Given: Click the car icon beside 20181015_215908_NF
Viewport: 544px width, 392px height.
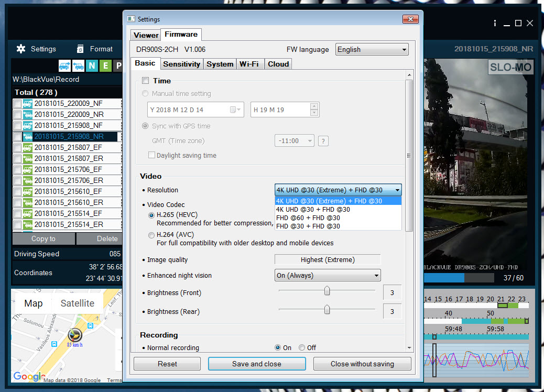Looking at the screenshot, I should pyautogui.click(x=28, y=126).
